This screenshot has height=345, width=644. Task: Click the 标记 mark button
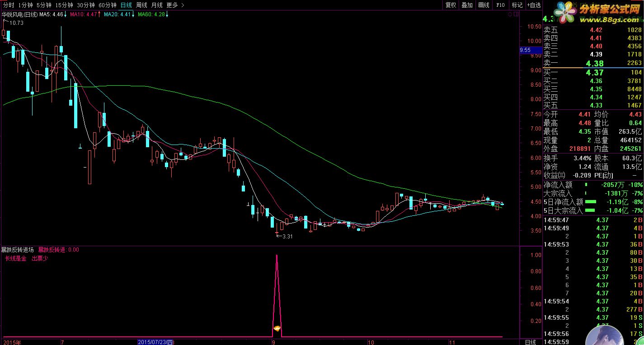517,5
